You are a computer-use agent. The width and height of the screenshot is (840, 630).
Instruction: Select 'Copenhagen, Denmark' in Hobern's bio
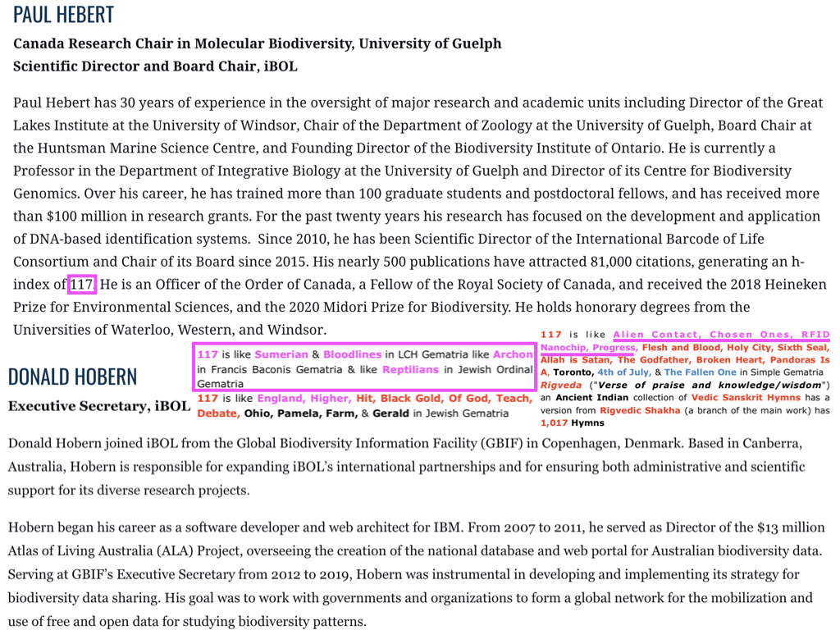(x=610, y=444)
